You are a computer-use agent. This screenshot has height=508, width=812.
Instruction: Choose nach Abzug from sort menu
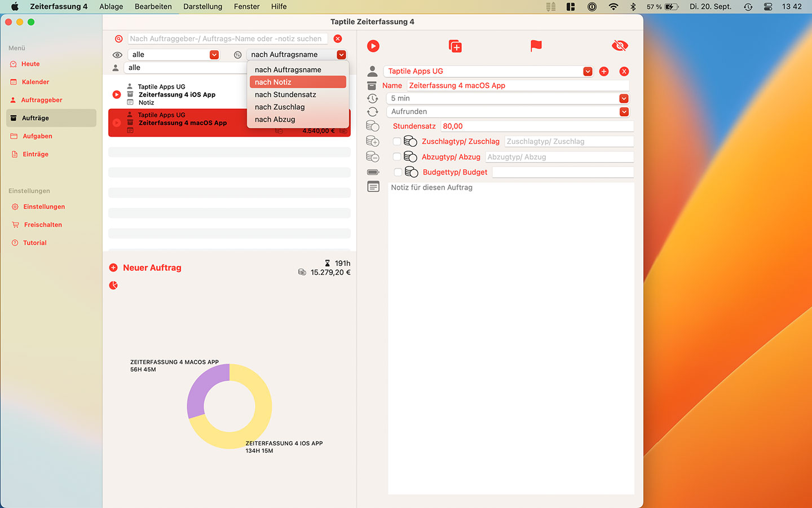point(298,119)
